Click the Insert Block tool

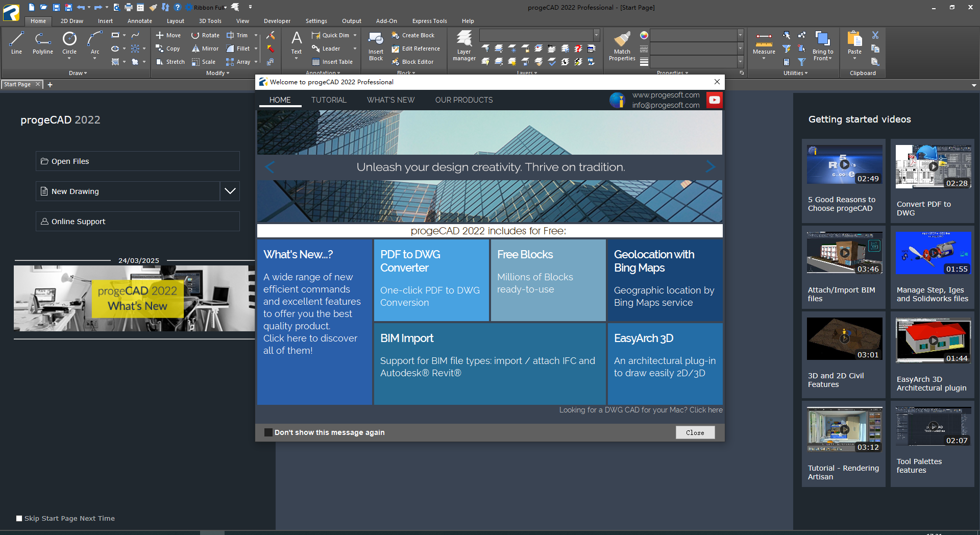(376, 46)
